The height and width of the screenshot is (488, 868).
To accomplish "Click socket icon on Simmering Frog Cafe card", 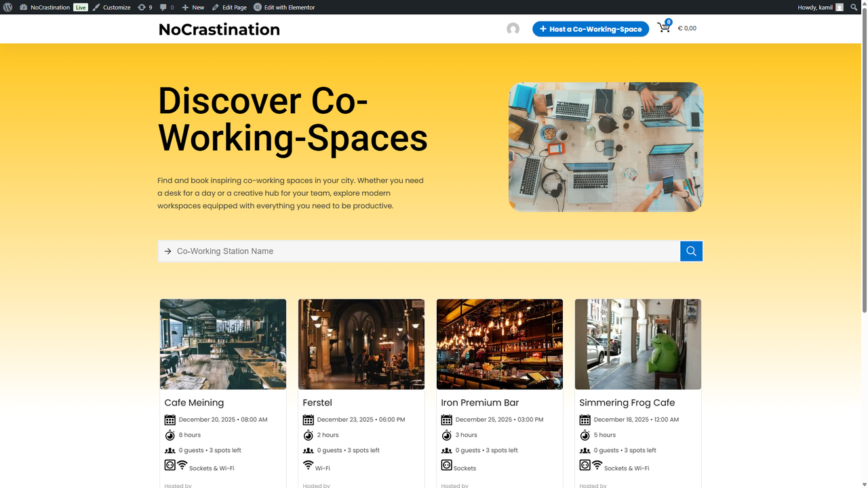I will pos(585,465).
